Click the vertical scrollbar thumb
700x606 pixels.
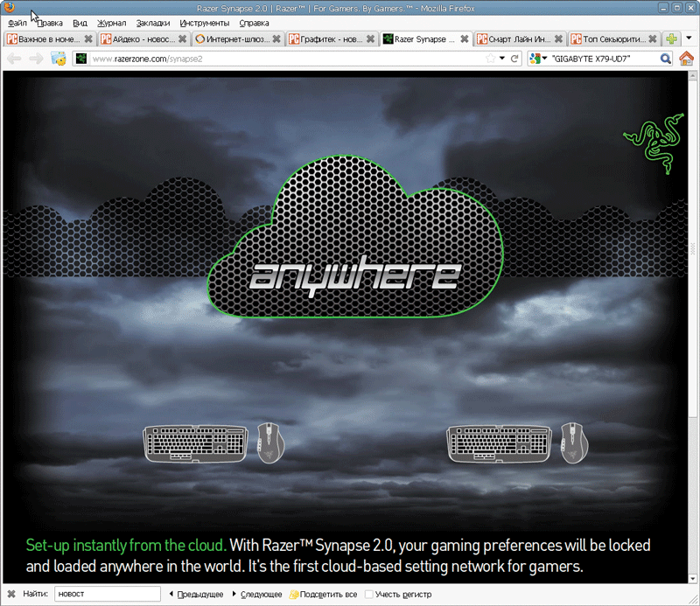[692, 248]
